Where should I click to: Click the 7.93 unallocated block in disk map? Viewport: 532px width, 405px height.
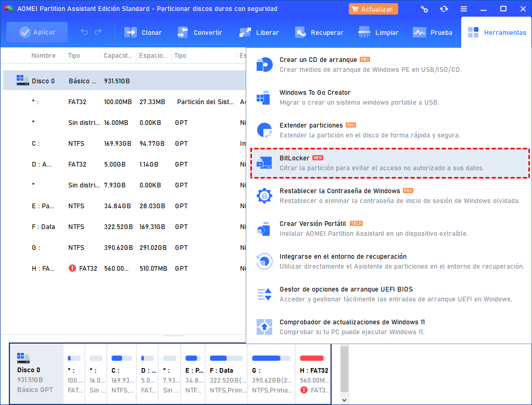[170, 373]
